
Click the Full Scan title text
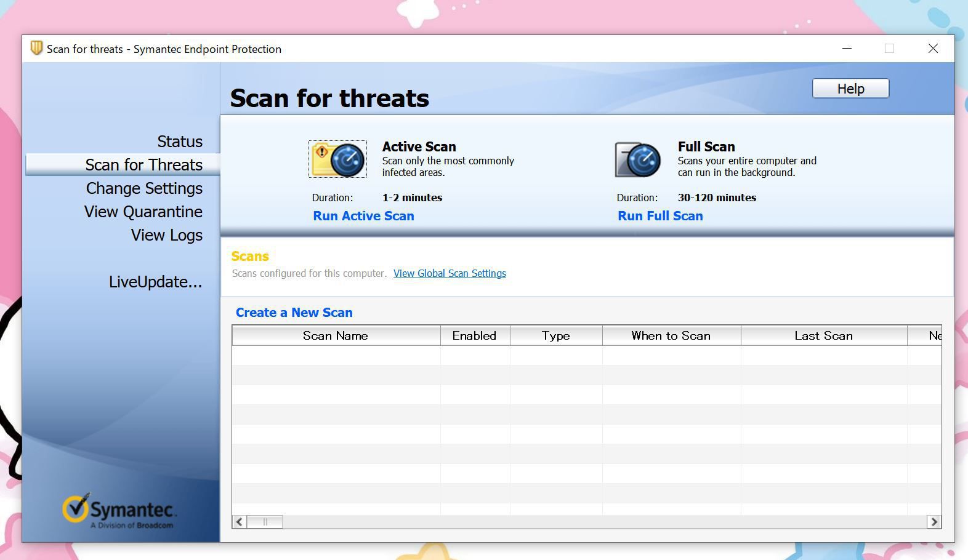(x=706, y=146)
